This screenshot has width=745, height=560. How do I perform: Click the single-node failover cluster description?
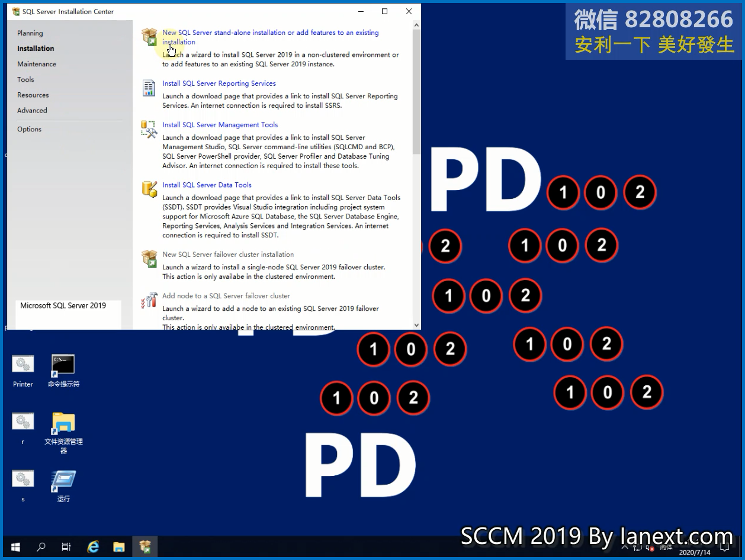pos(274,272)
